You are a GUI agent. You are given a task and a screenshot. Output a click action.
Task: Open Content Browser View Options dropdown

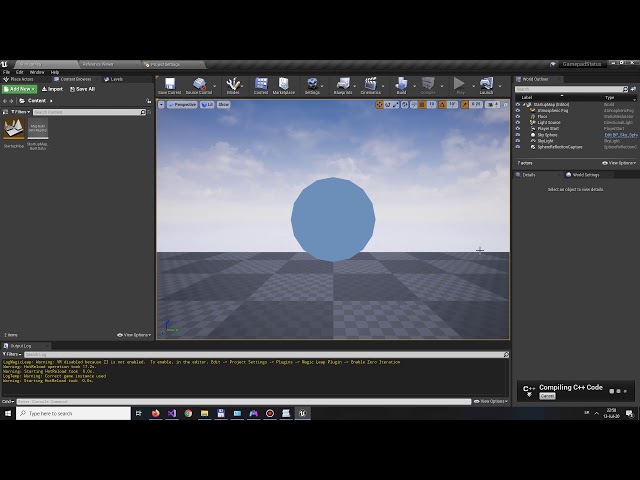click(x=134, y=335)
